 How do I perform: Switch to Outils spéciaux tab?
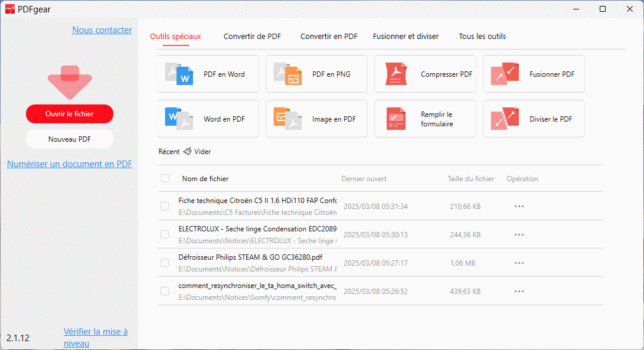tap(175, 36)
